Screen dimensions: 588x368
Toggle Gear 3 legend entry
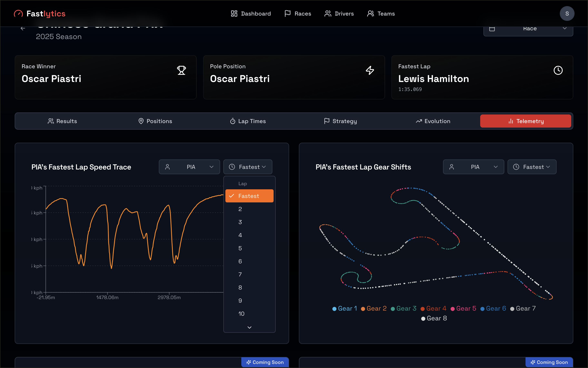[x=404, y=309]
